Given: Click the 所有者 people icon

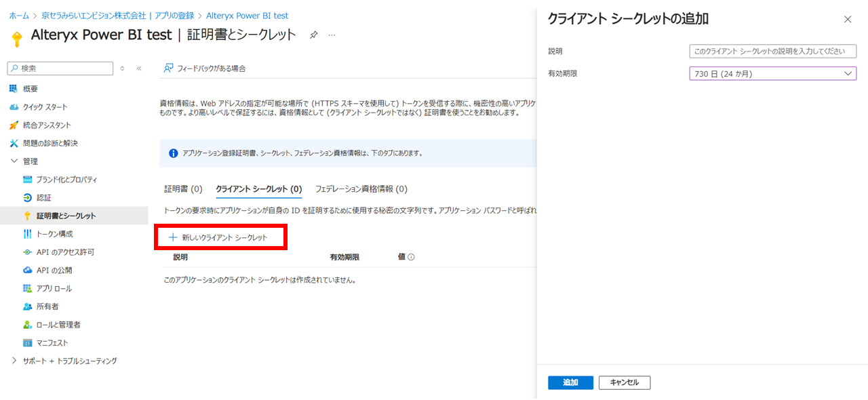Looking at the screenshot, I should [x=28, y=306].
